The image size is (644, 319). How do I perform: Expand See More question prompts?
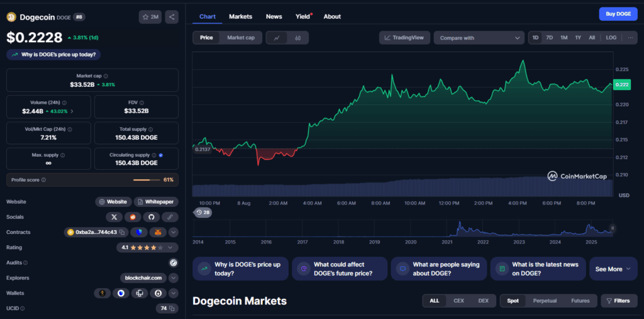[x=613, y=269]
